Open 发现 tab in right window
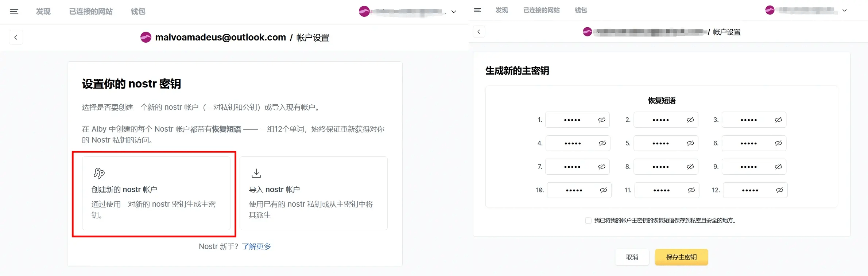The width and height of the screenshot is (868, 276). [501, 10]
